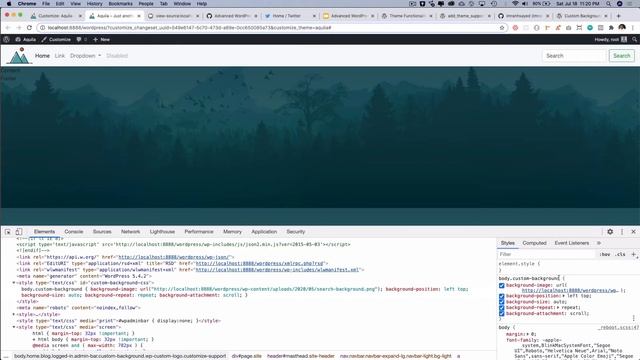Add new style rule with plus icon
The image size is (640, 360).
click(x=633, y=254)
